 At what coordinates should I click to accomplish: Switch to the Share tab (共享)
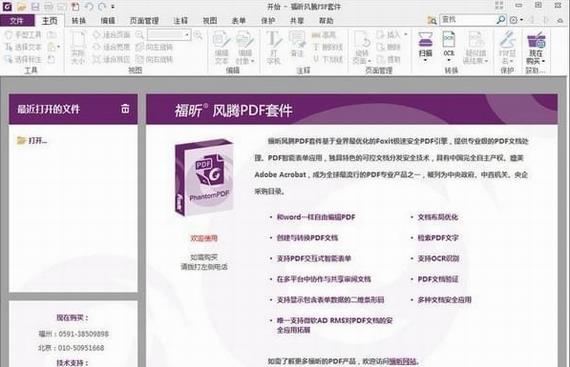click(x=297, y=21)
